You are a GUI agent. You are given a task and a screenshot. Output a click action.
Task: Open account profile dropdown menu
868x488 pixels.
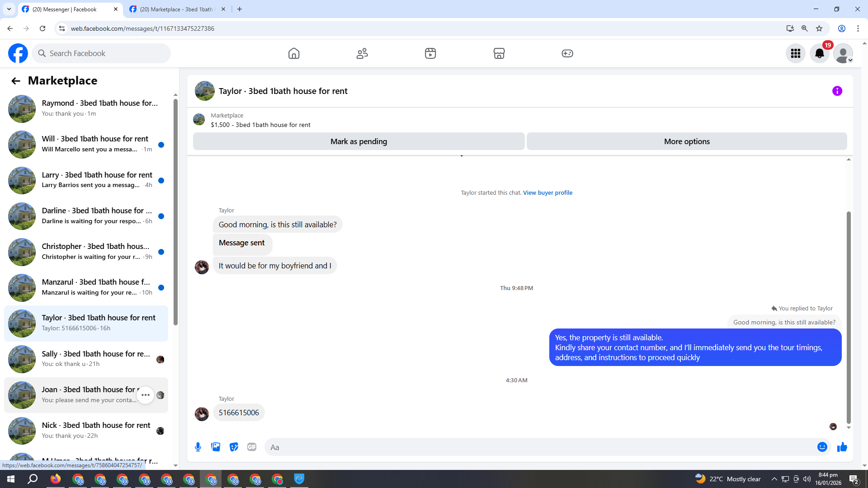pos(843,53)
